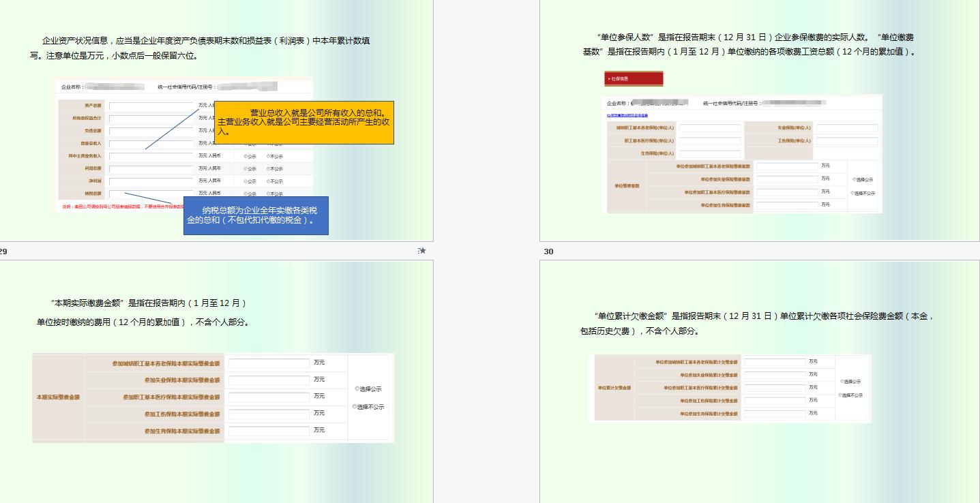Click the arrow icon on the red 社保信息 banner

click(609, 78)
